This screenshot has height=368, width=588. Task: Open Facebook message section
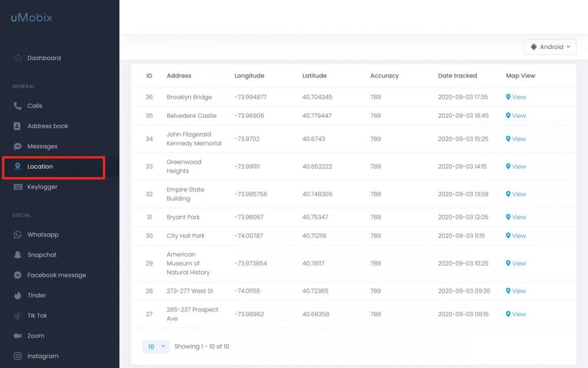[56, 275]
